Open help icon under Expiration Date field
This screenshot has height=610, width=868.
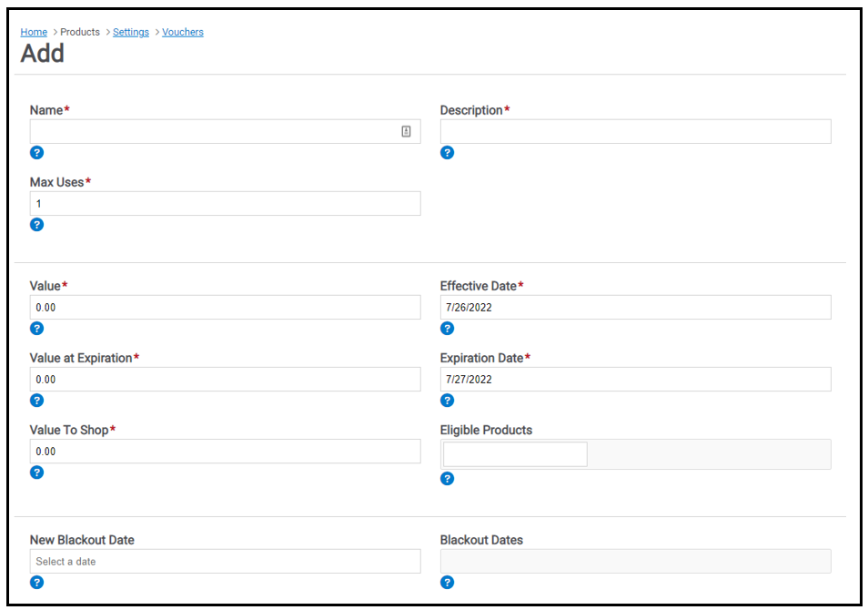(448, 401)
